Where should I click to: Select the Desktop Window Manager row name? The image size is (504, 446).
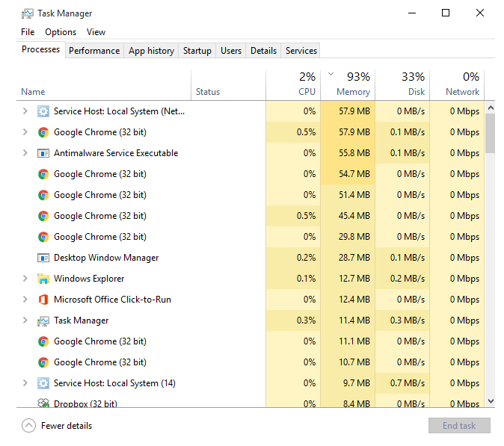106,258
